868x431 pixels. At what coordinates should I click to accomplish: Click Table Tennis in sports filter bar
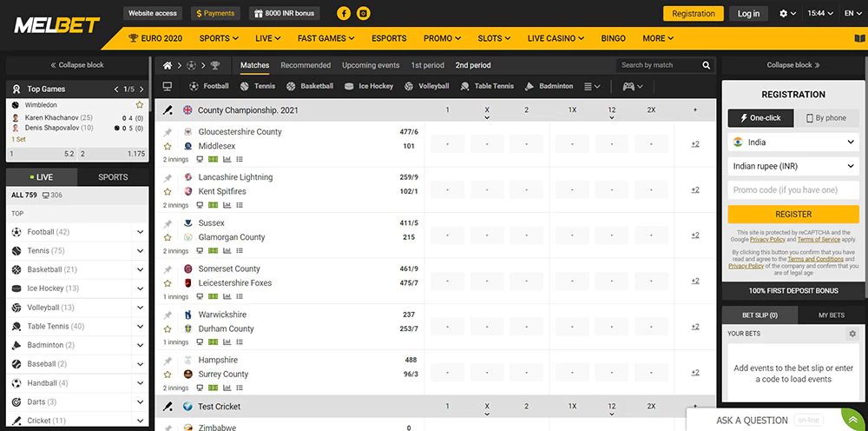[x=487, y=86]
